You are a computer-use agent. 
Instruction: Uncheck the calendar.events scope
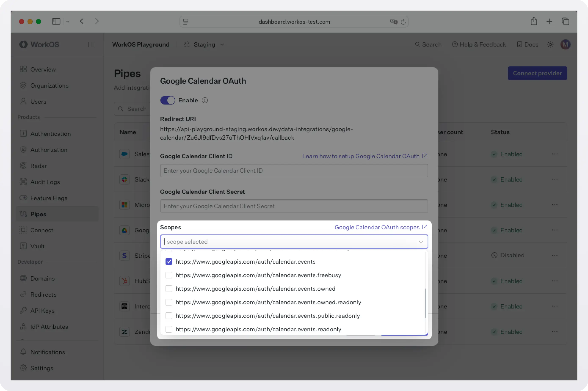[169, 262]
